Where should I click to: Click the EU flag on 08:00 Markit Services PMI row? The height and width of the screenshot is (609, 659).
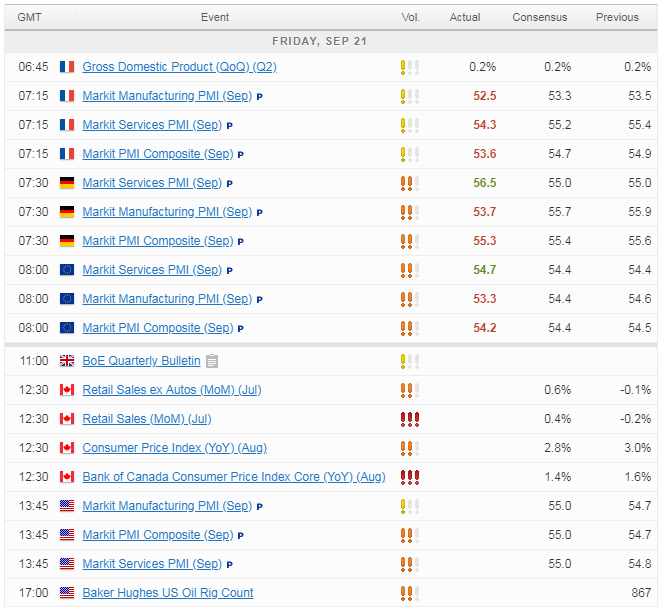pos(67,270)
